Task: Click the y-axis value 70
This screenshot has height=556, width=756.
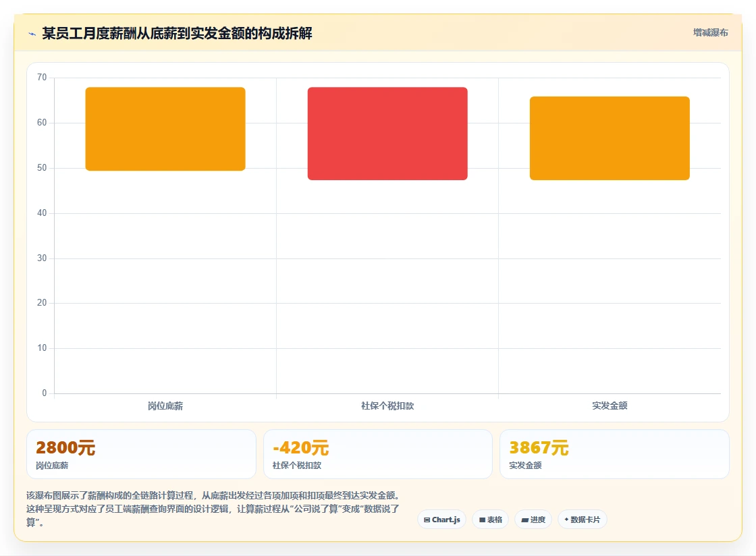Action: (42, 77)
